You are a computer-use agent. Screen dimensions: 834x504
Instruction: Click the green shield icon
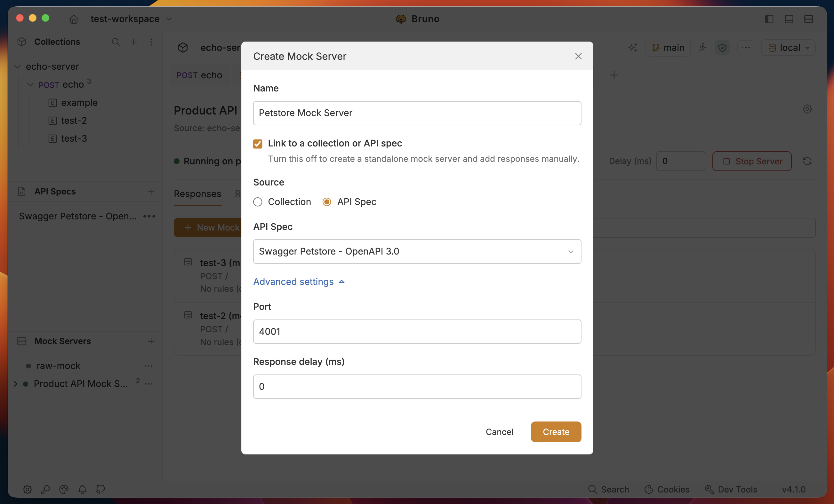(722, 48)
